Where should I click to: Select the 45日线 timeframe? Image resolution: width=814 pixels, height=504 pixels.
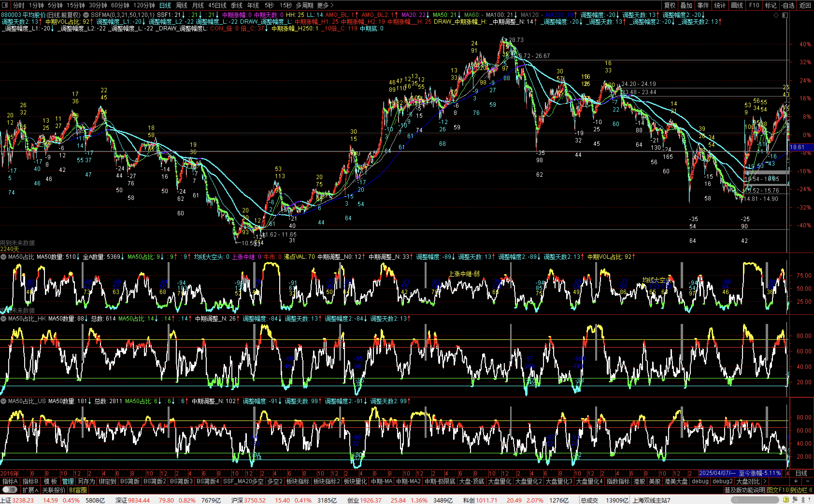tap(217, 5)
